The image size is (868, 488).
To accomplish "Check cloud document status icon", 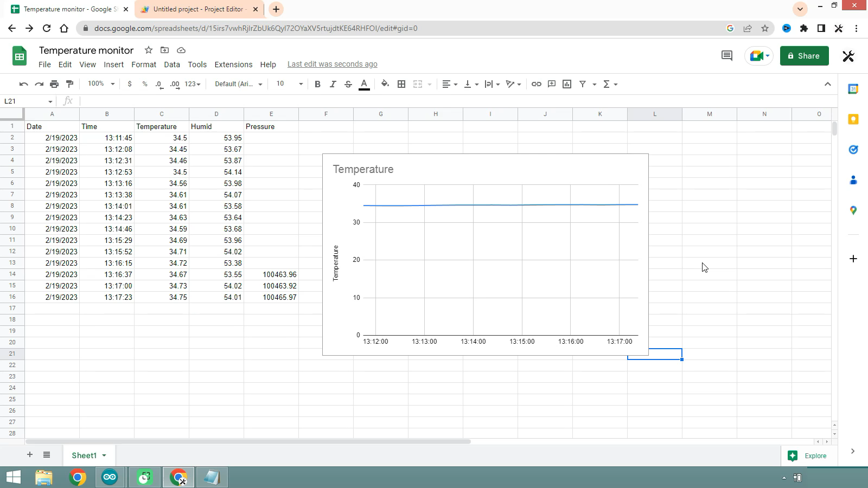I will (x=181, y=50).
